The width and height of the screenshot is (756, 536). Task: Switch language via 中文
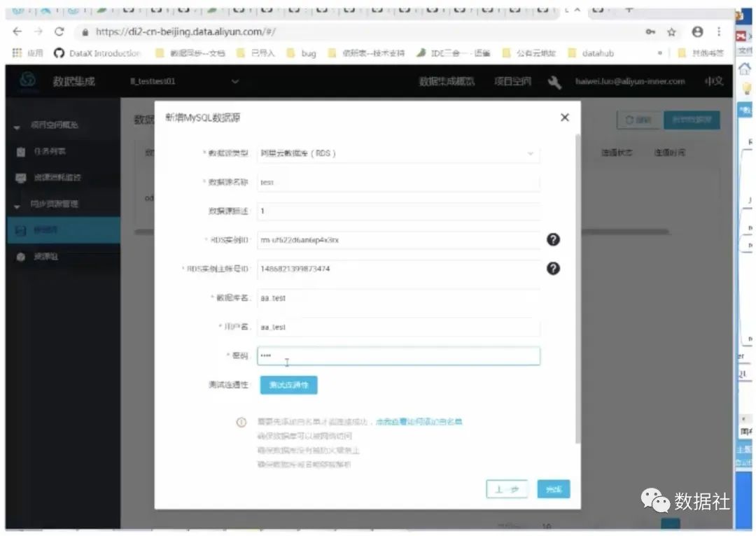click(x=714, y=81)
